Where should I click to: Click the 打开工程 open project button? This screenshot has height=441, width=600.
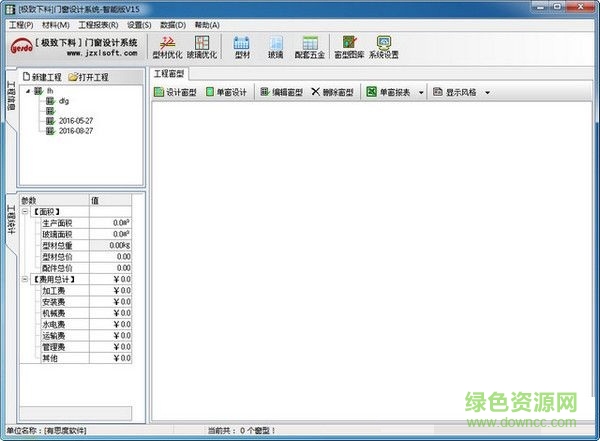click(89, 77)
